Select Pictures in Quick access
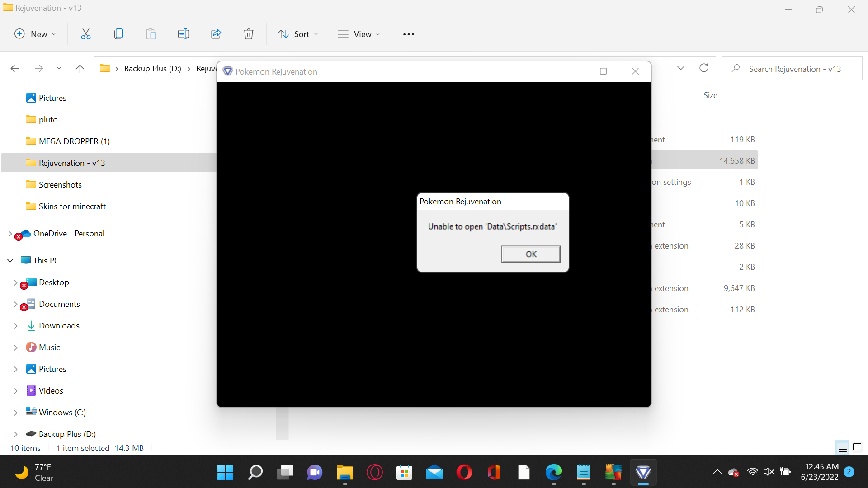Viewport: 868px width, 488px height. pos(52,98)
